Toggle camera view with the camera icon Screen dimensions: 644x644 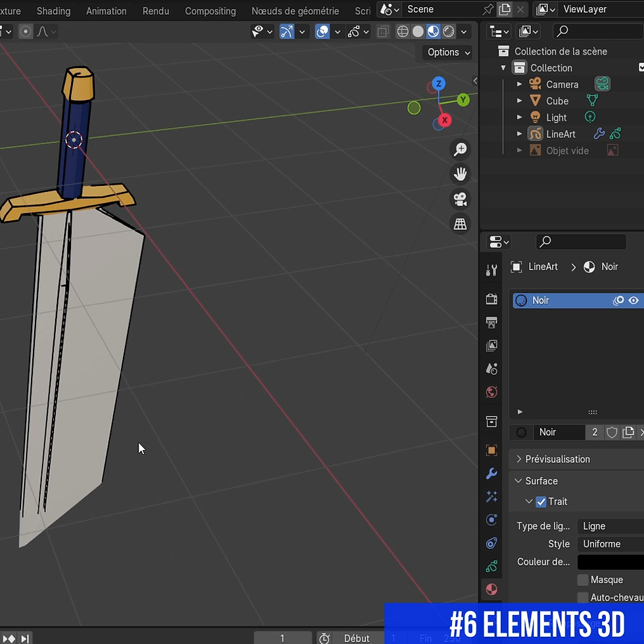(x=460, y=199)
